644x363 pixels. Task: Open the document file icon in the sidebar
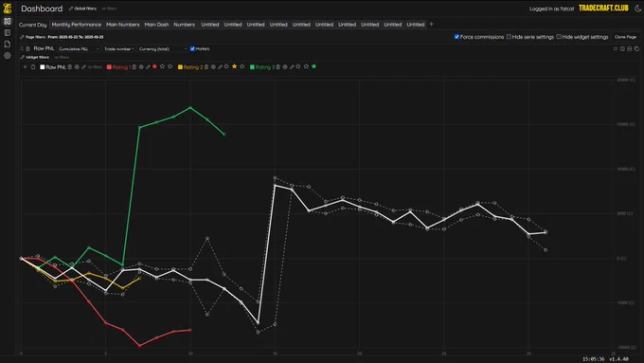click(x=8, y=44)
